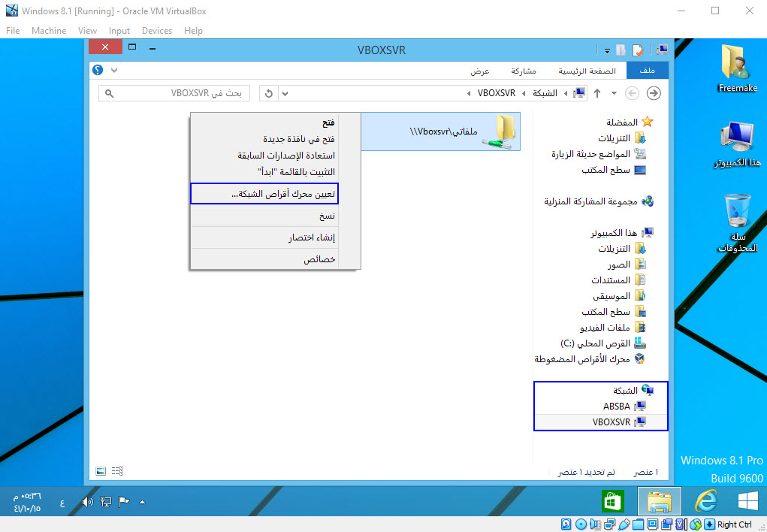Viewport: 767px width, 532px height.
Task: Click the Action Center flag tray icon
Action: pyautogui.click(x=124, y=502)
